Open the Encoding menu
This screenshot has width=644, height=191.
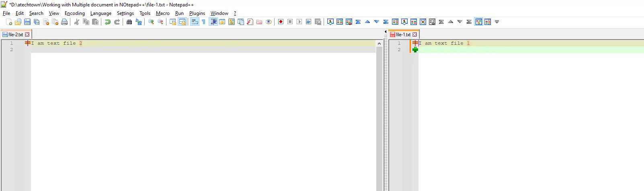[75, 13]
